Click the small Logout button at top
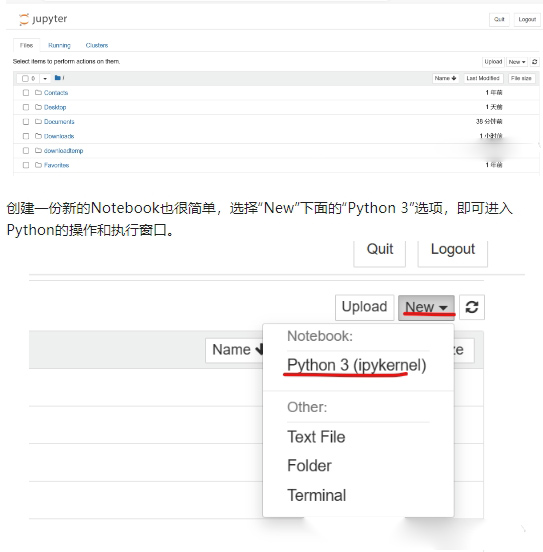This screenshot has height=552, width=543. coord(527,19)
